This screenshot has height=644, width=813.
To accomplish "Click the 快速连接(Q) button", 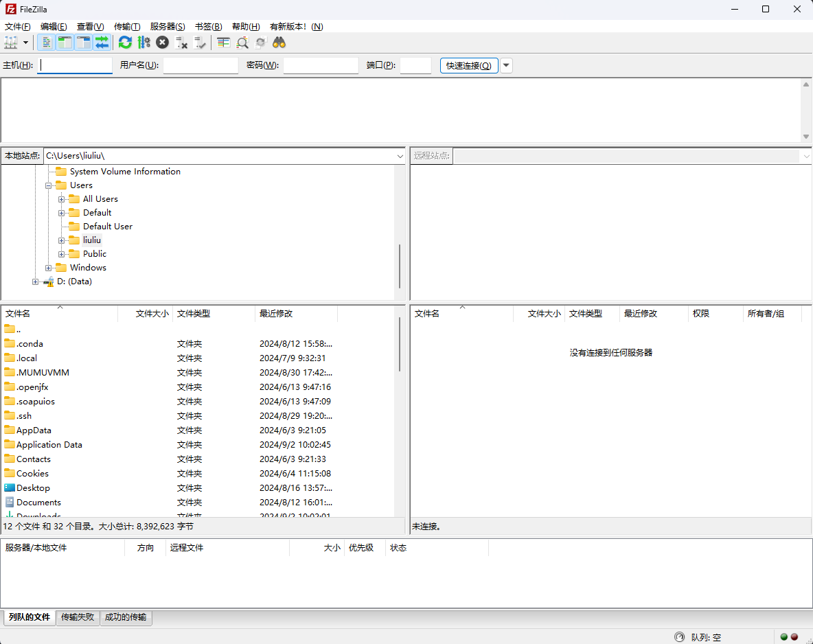I will click(469, 65).
